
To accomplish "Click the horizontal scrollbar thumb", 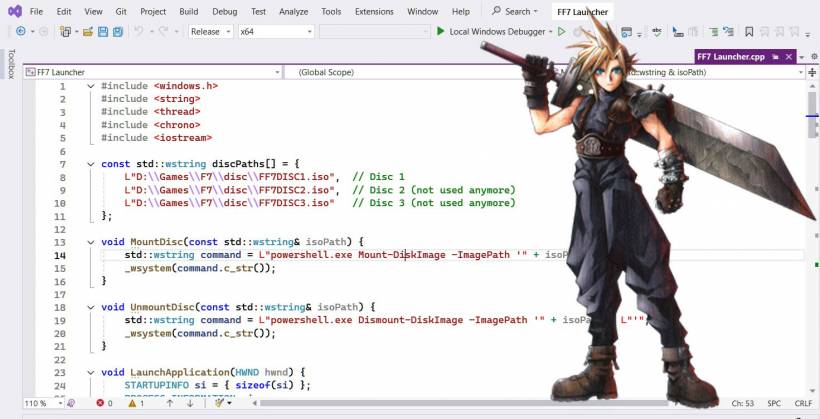I will 463,403.
